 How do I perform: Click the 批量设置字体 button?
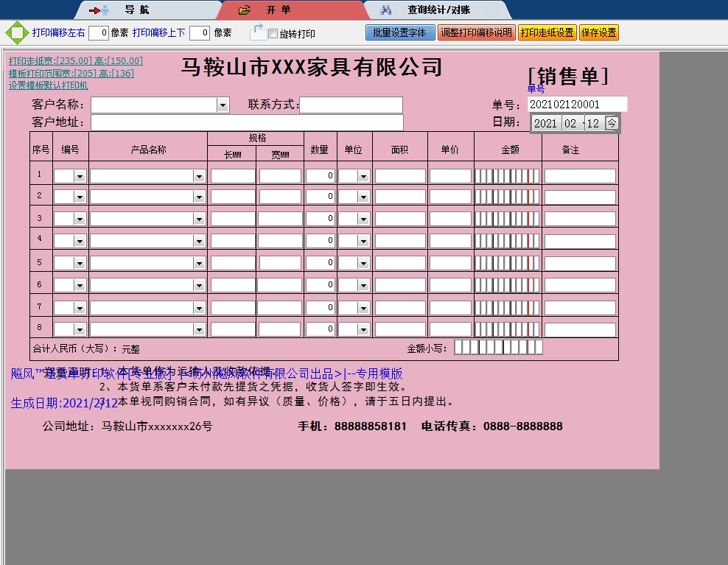399,33
